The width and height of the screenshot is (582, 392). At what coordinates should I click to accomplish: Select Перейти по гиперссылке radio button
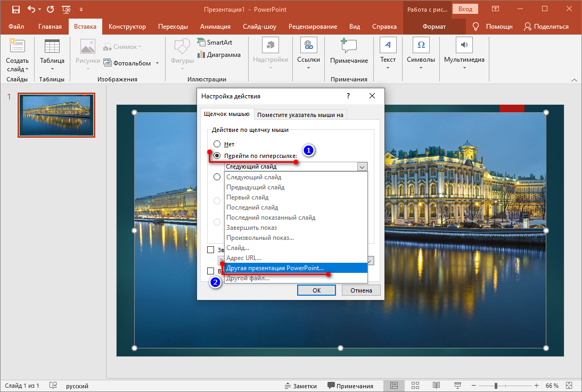click(217, 156)
